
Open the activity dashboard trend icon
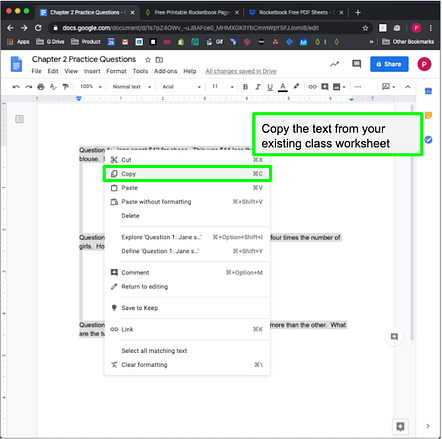334,64
